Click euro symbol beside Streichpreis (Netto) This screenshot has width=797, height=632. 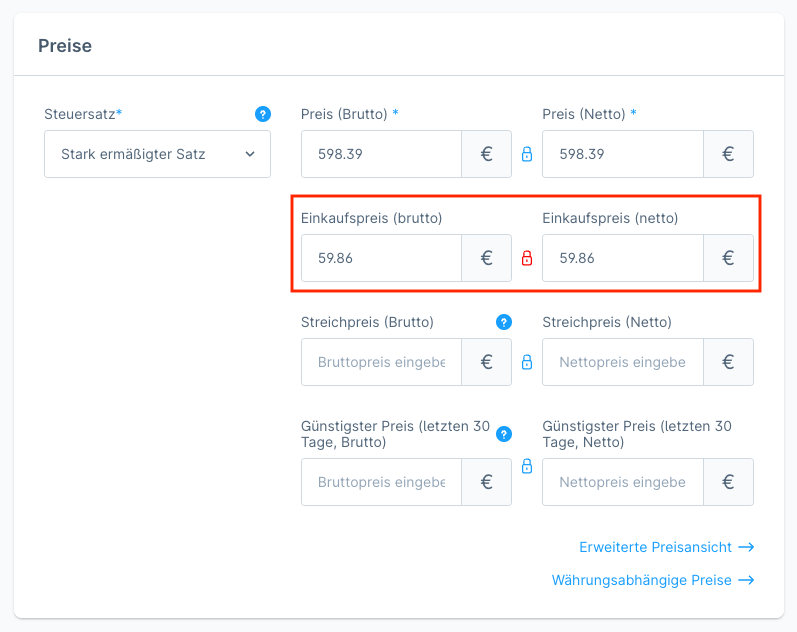pyautogui.click(x=728, y=362)
